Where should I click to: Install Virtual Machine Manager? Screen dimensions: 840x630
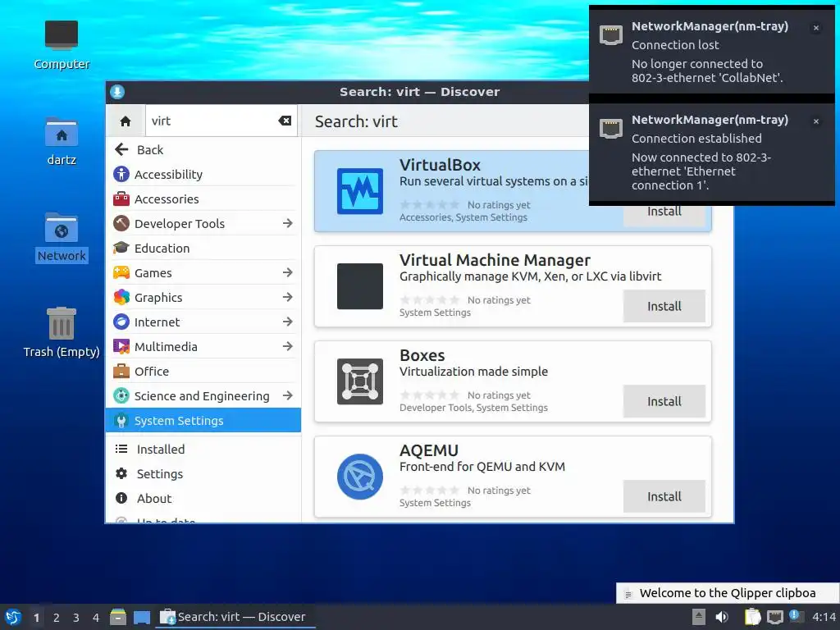(x=664, y=306)
